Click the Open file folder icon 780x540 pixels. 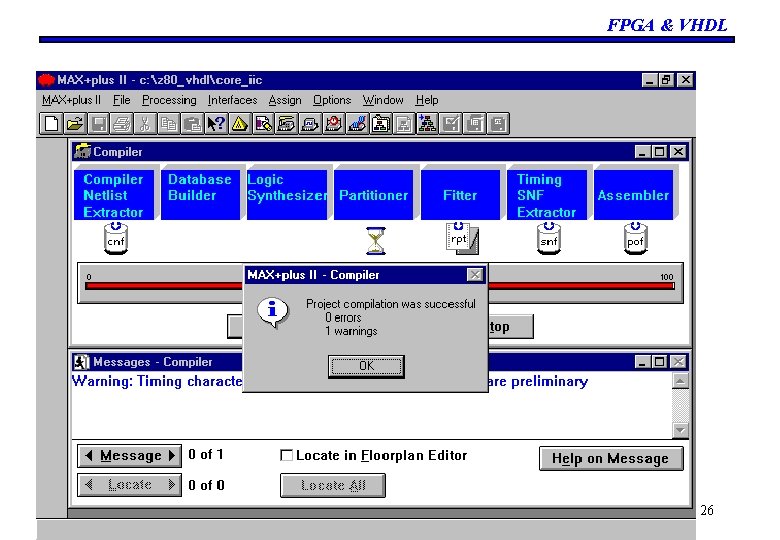click(x=75, y=124)
